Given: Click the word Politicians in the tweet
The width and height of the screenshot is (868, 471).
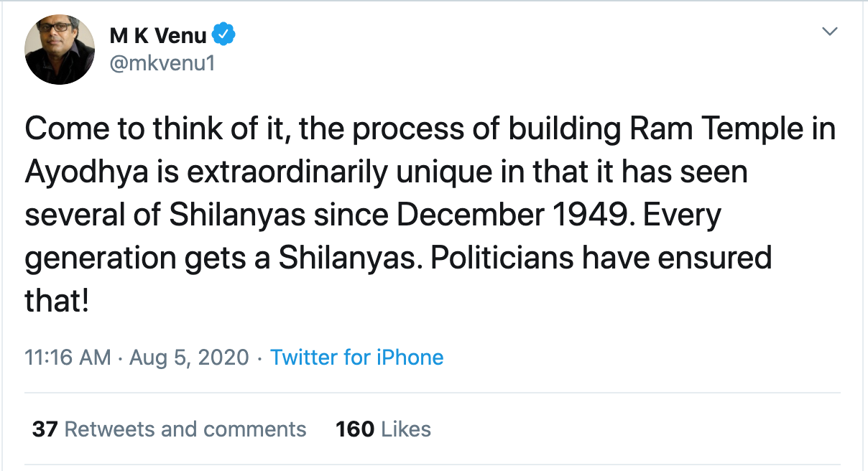Looking at the screenshot, I should pyautogui.click(x=502, y=257).
